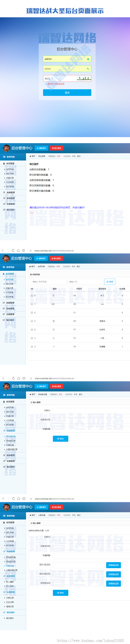Open 每日操作 in the 网站信息 screen sidebar
This screenshot has height=644, width=130.
pos(13,210)
